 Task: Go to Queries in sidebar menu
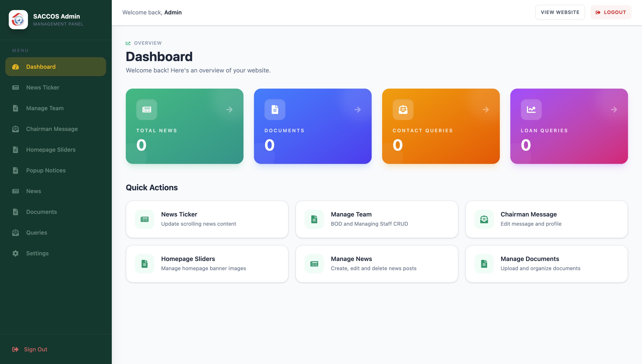(55, 233)
